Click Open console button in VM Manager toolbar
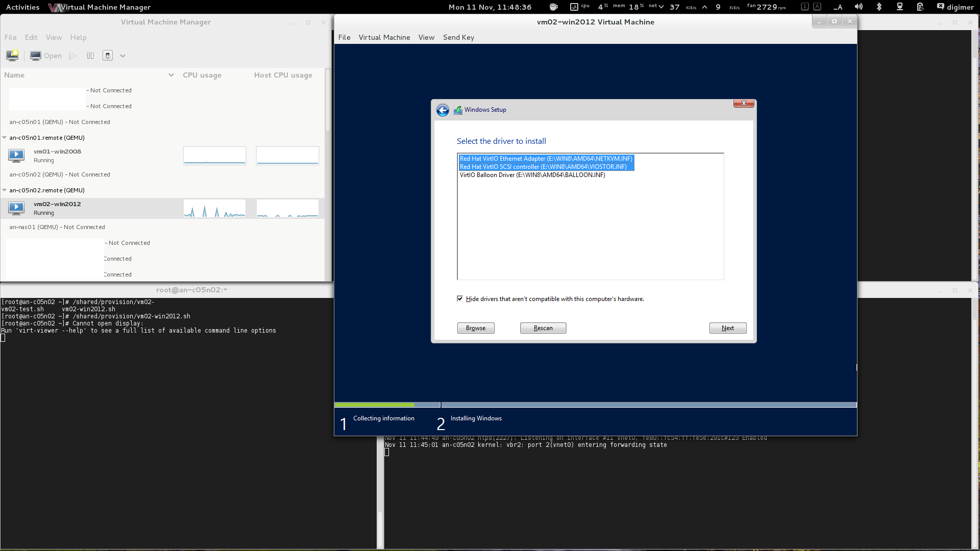Screen dimensions: 980x551 pyautogui.click(x=46, y=56)
